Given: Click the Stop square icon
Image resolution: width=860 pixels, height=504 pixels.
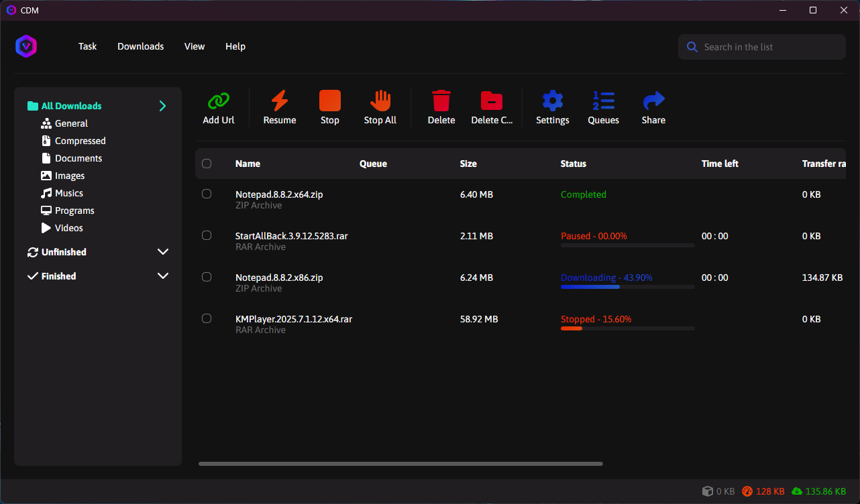Looking at the screenshot, I should 330,101.
